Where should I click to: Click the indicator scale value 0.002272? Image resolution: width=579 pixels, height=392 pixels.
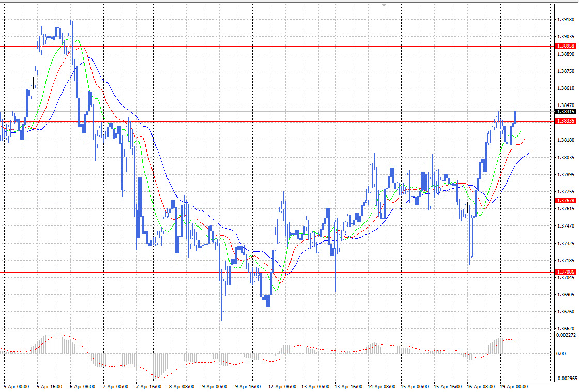click(566, 335)
